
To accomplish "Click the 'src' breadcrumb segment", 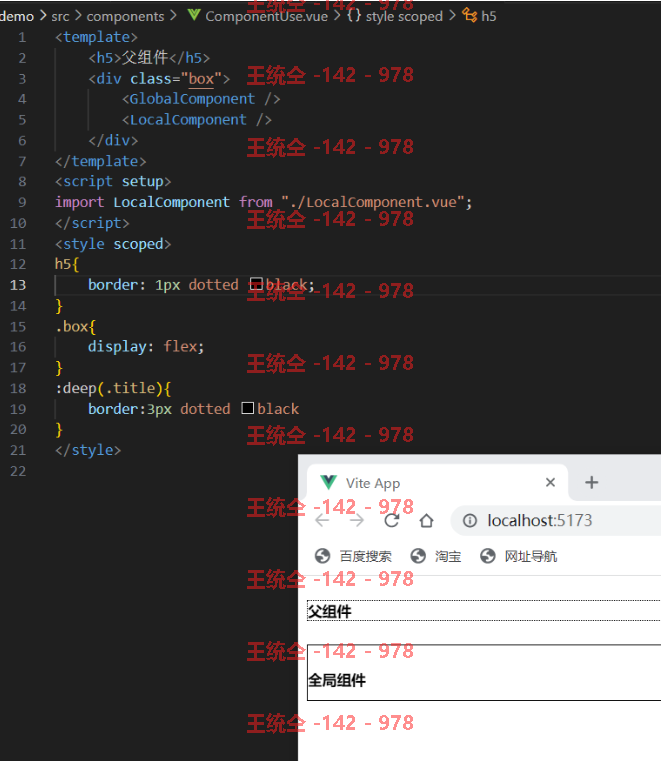I will 60,16.
